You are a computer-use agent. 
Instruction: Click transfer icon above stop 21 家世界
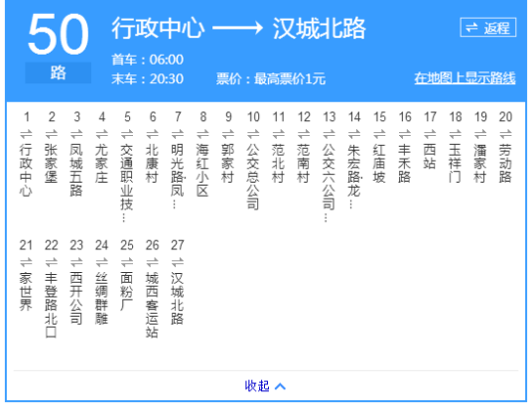[26, 262]
